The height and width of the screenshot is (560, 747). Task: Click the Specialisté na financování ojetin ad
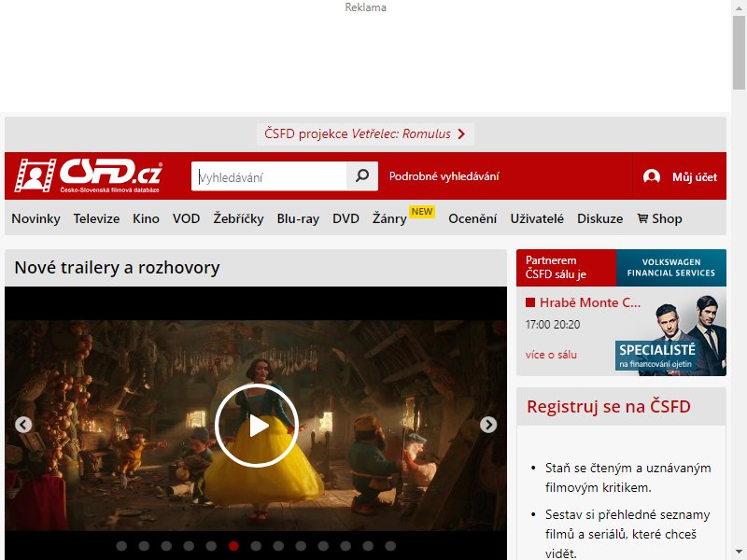670,335
